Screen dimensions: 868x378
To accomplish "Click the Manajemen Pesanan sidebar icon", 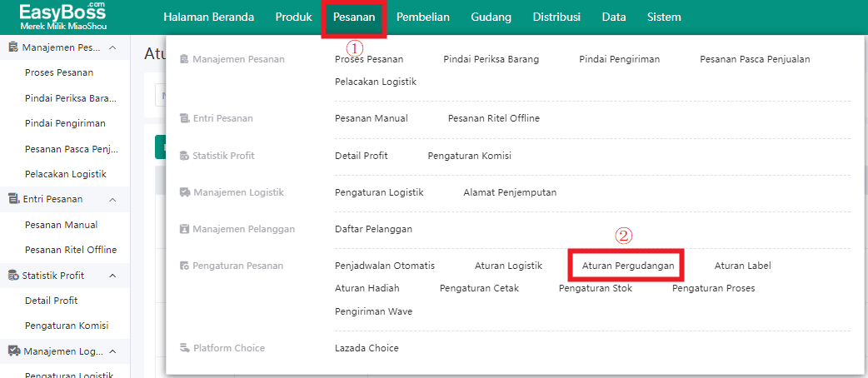I will pos(13,48).
